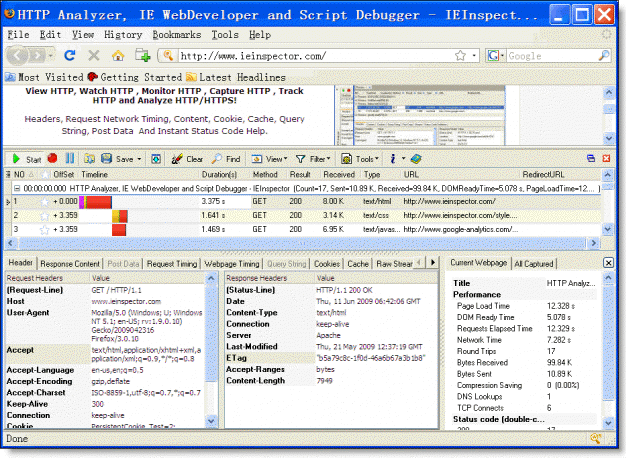Click the Firefox Stop loading X icon

(x=95, y=56)
